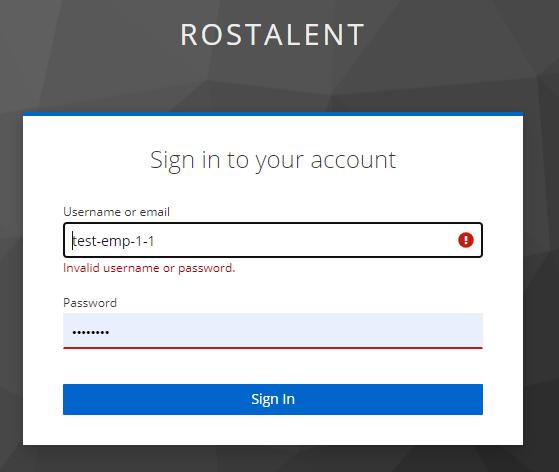Click the 'Password' field label

click(x=90, y=303)
